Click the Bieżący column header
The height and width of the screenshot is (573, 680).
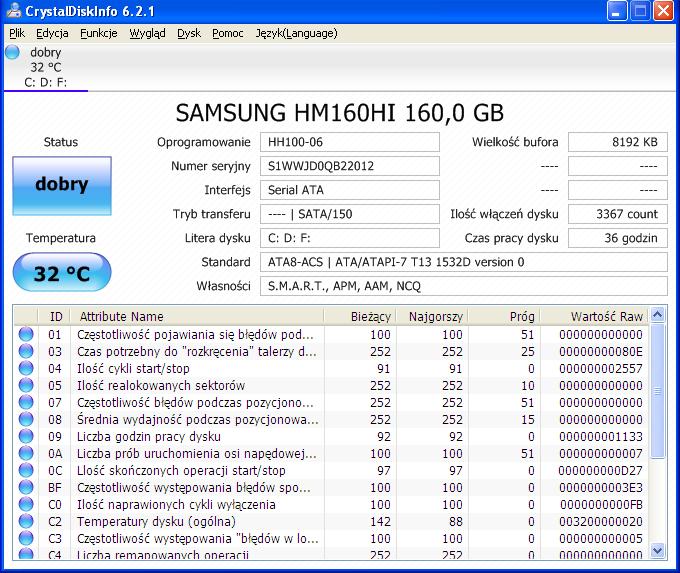point(360,317)
